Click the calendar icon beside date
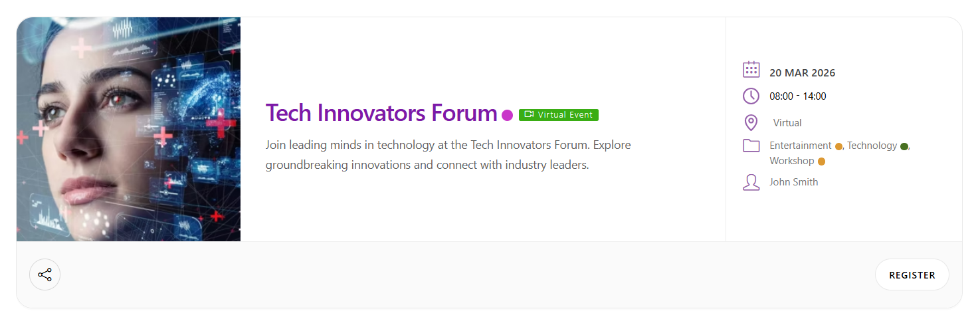The height and width of the screenshot is (329, 980). pos(751,70)
